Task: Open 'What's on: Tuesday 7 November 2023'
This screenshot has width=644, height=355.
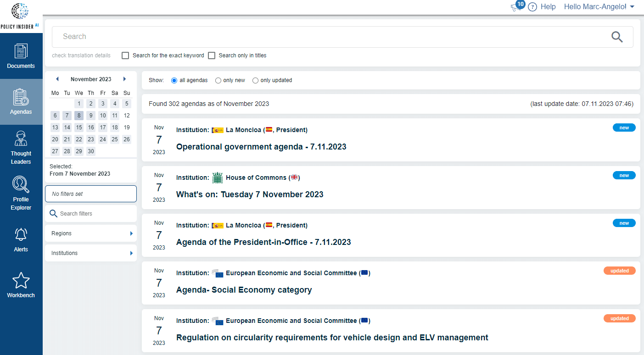Action: click(x=250, y=194)
